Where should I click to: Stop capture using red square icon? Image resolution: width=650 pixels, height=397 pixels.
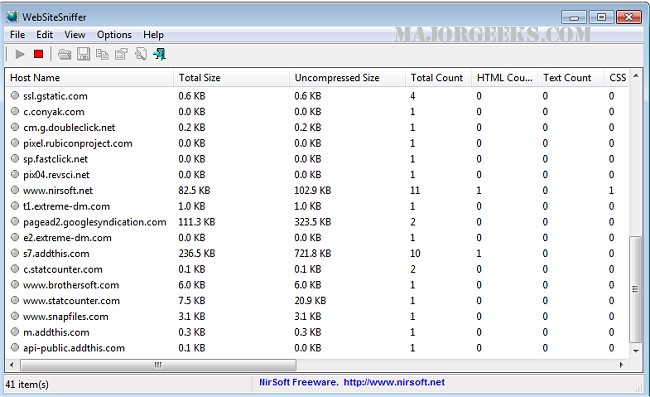click(39, 54)
